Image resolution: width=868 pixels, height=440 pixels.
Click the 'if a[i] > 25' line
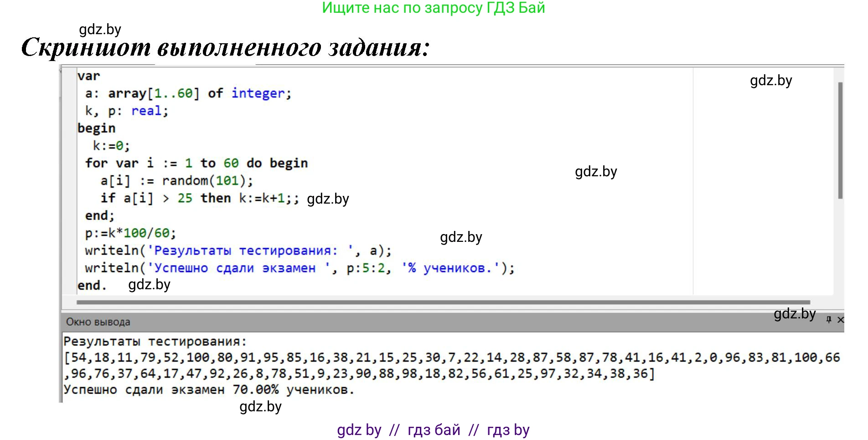tap(199, 198)
